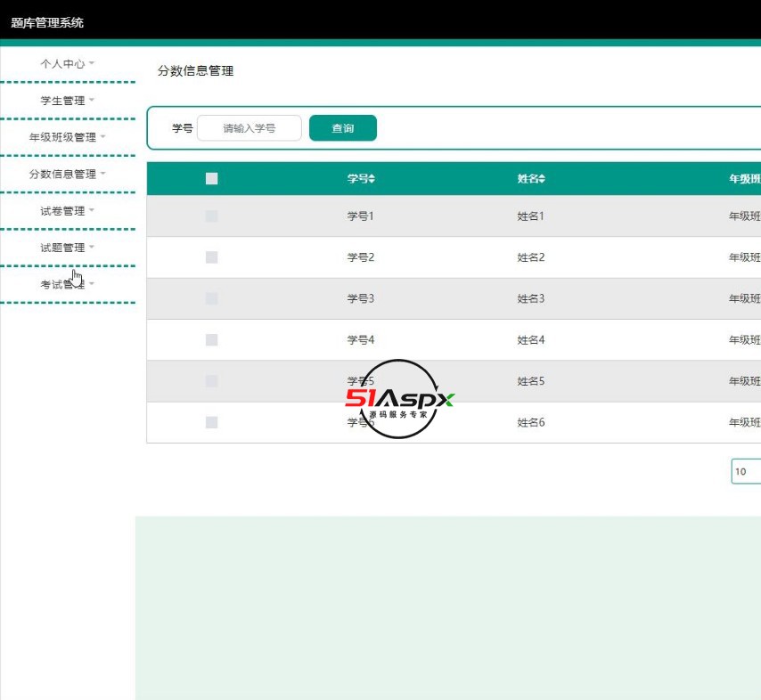Check the box for row 学号2
This screenshot has width=761, height=700.
click(211, 257)
